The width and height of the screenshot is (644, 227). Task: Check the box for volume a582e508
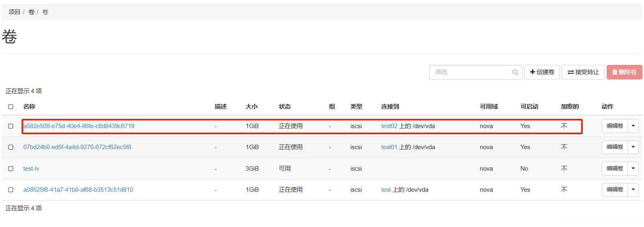click(11, 126)
